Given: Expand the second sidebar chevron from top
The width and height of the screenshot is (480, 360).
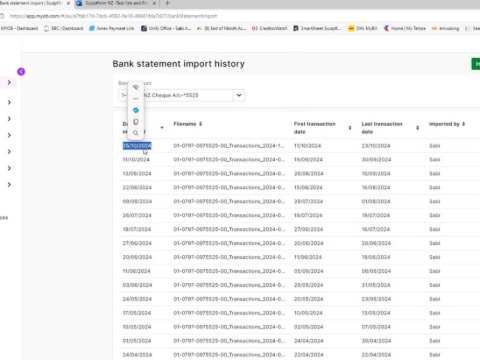Looking at the screenshot, I should coord(9,102).
